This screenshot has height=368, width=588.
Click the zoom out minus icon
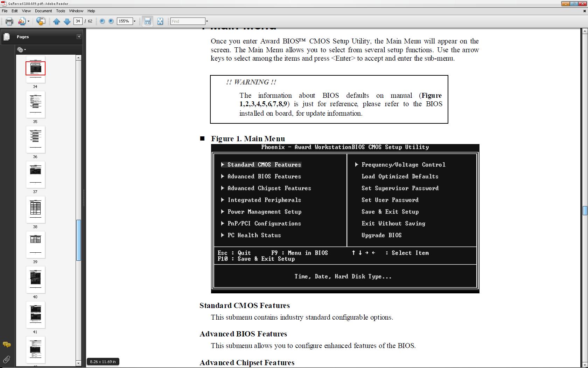pos(102,21)
